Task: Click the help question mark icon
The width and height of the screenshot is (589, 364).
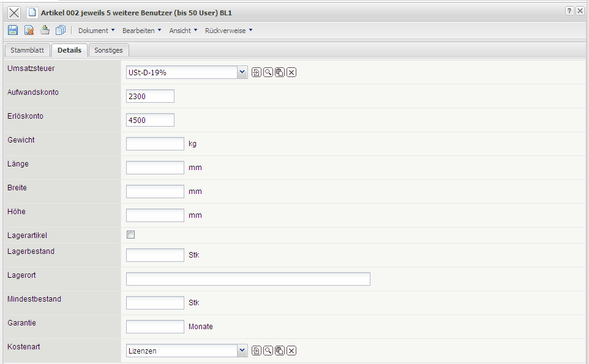Action: point(569,12)
